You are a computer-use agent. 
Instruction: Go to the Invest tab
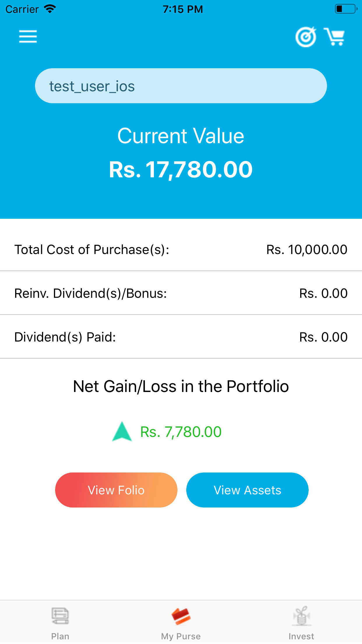(301, 622)
